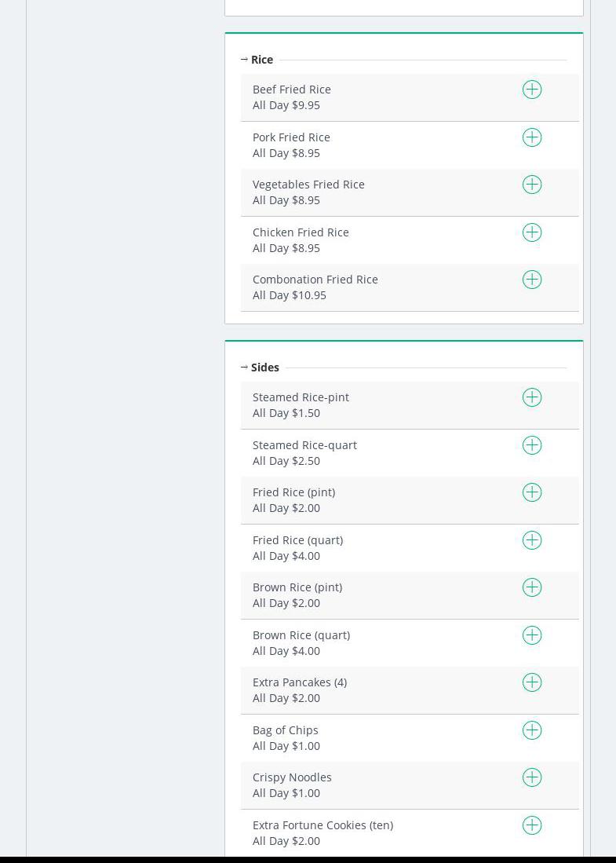
Task: Click plus icon for Steamed Rice-quart
Action: point(532,445)
